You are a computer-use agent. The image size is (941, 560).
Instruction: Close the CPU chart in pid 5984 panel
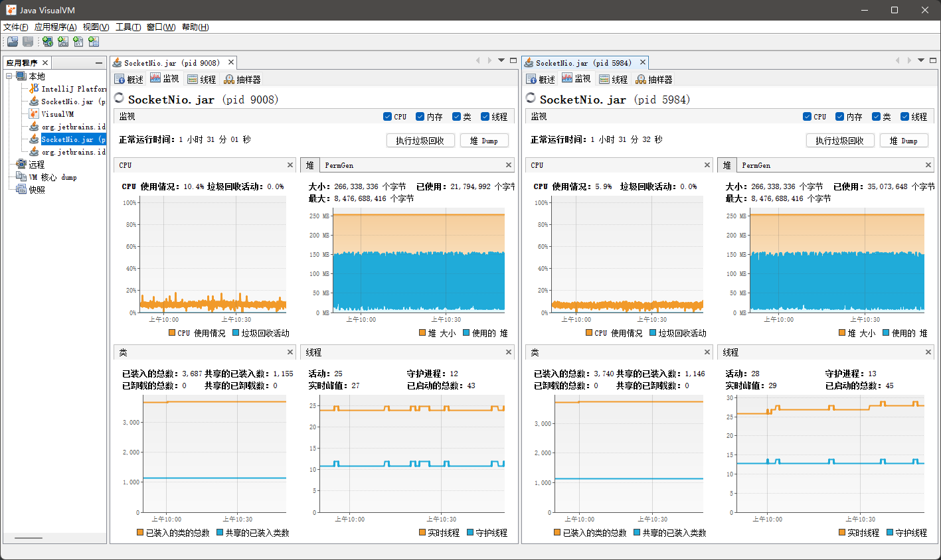(707, 165)
